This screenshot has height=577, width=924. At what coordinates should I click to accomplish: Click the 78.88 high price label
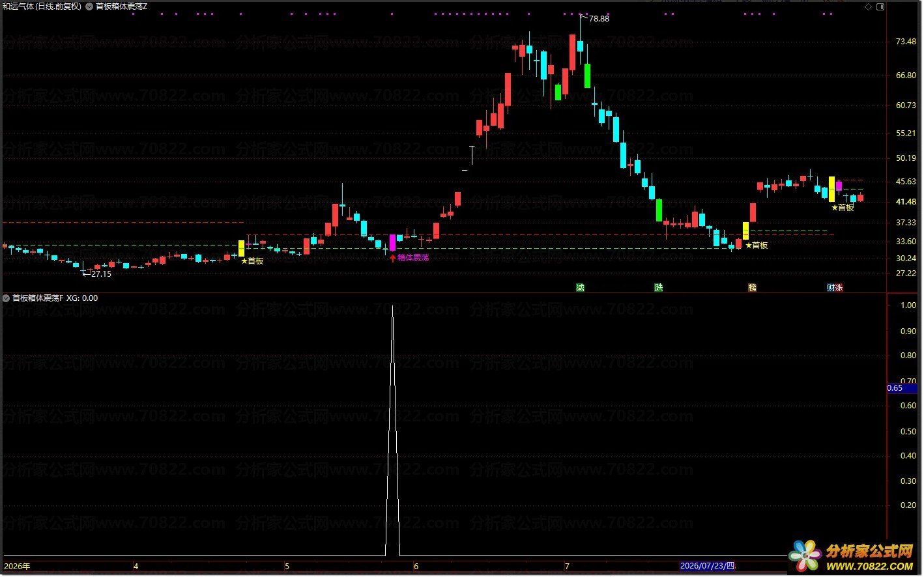tap(599, 19)
